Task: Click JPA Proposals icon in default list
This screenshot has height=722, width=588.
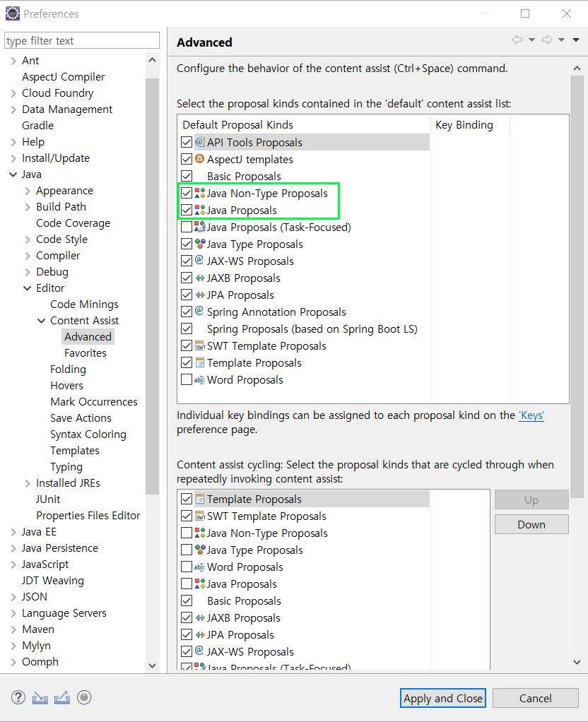Action: (200, 295)
